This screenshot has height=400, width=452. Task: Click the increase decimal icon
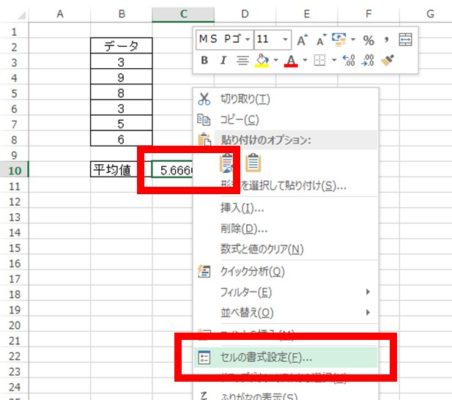pyautogui.click(x=349, y=60)
